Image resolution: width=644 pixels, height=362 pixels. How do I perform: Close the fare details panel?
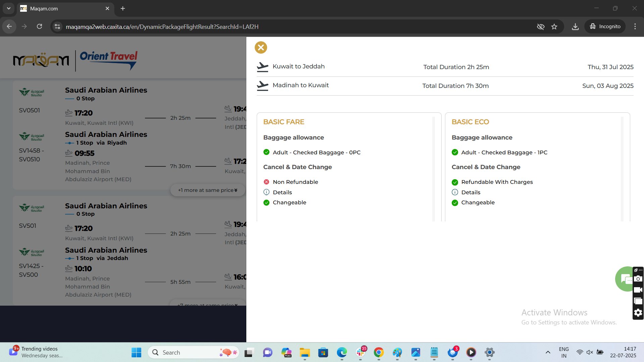click(261, 47)
